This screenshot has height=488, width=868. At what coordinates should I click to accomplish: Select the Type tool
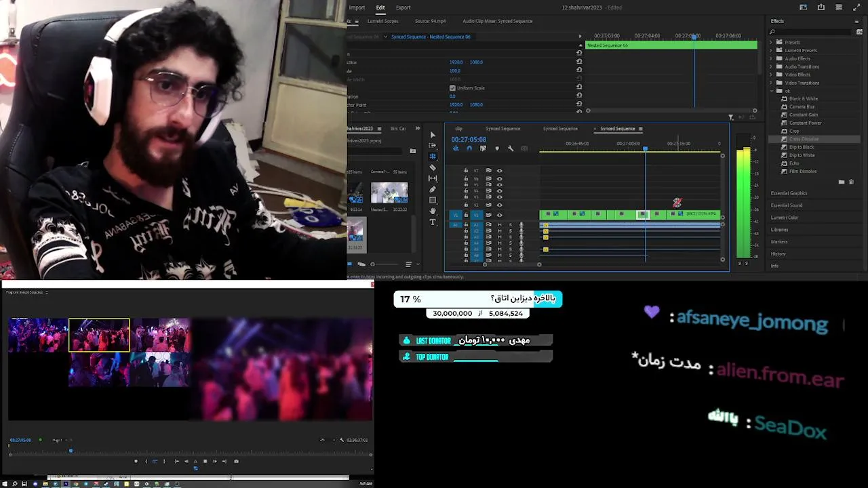point(433,222)
